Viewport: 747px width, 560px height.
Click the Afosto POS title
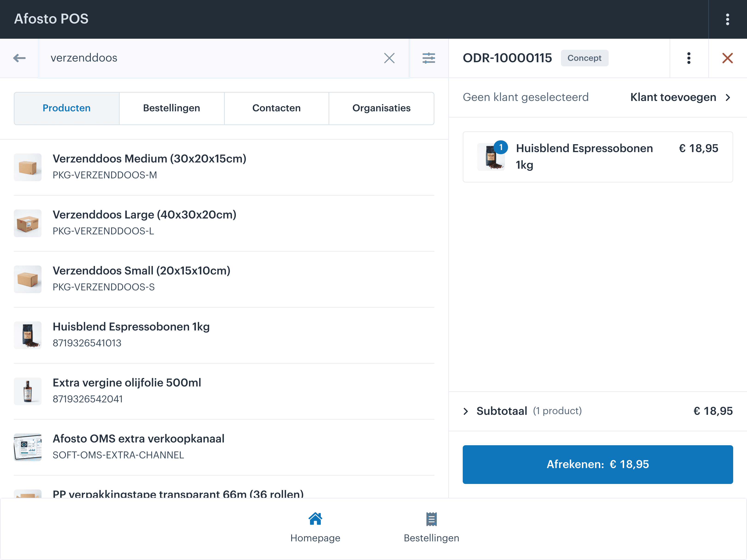pos(51,19)
